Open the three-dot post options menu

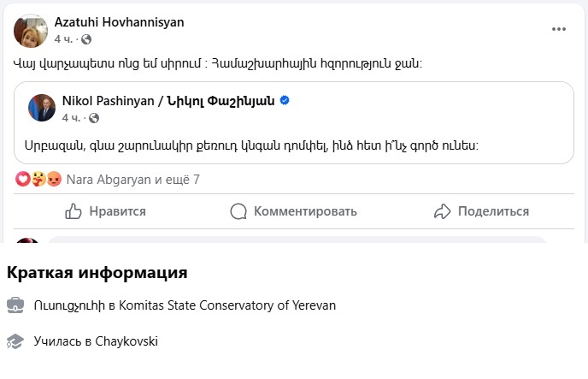(x=559, y=29)
